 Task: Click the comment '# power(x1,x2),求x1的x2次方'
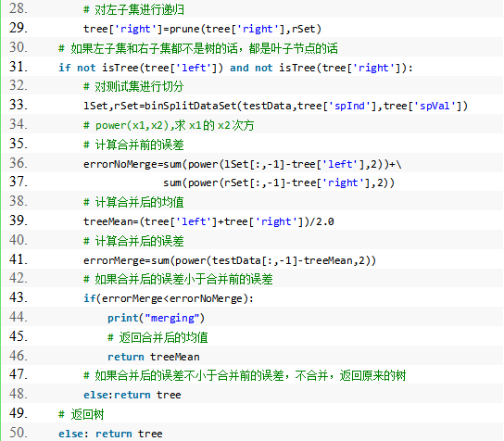click(x=169, y=125)
